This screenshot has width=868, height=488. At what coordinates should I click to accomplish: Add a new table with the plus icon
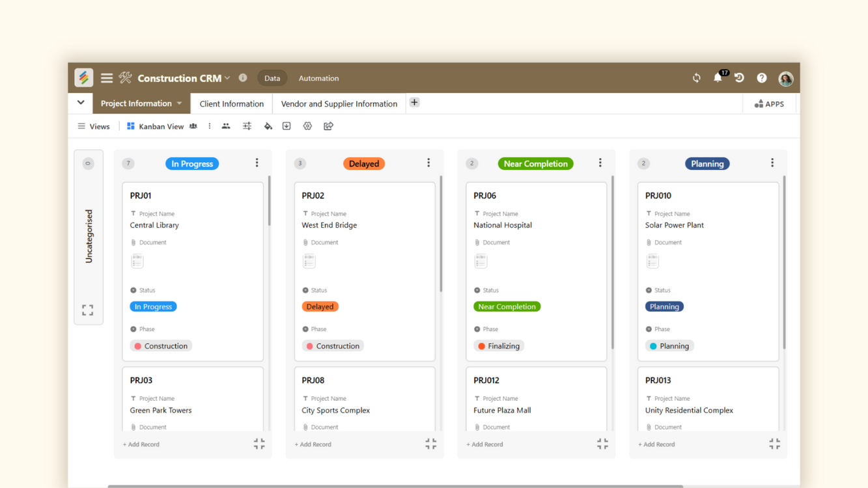point(414,103)
